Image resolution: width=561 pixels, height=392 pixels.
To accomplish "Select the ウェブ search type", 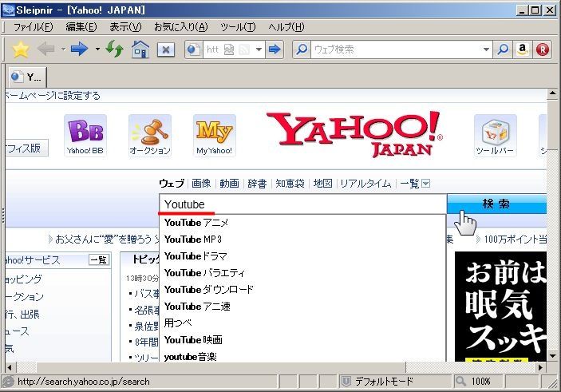I will pyautogui.click(x=172, y=184).
